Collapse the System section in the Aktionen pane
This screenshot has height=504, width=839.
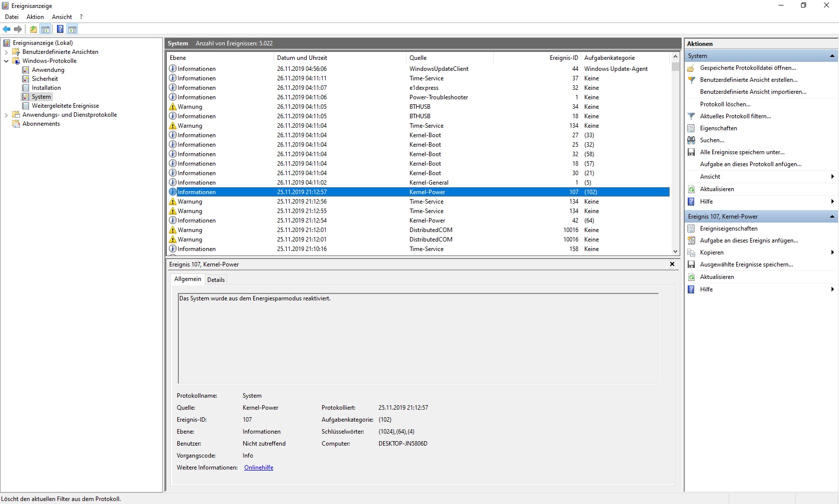[832, 56]
